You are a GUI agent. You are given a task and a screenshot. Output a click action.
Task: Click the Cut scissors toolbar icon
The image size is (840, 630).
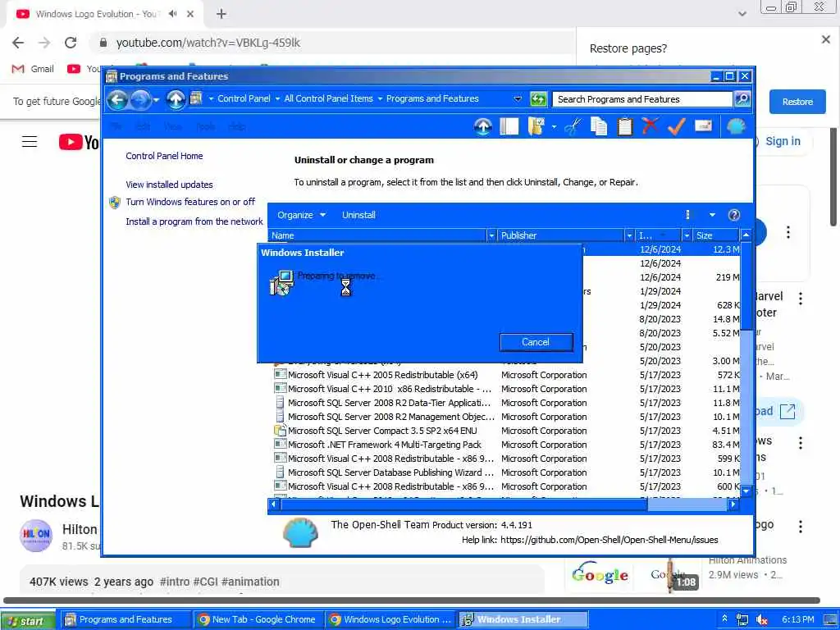click(573, 126)
